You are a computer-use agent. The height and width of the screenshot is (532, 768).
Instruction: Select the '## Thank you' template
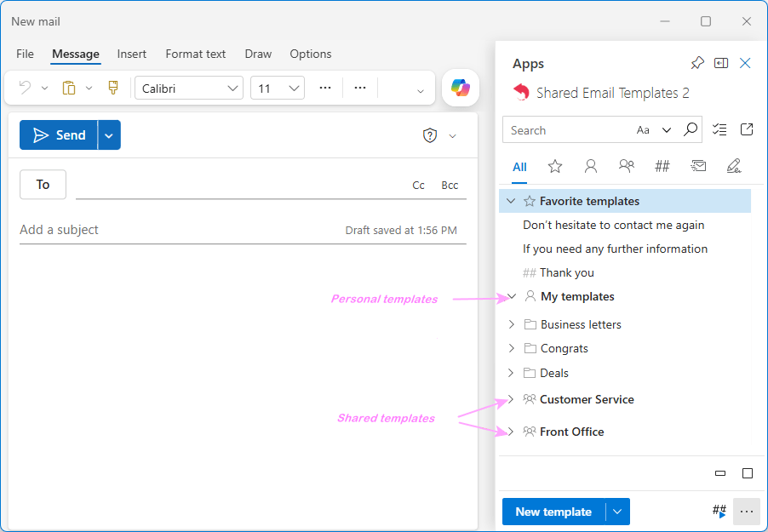(x=559, y=273)
